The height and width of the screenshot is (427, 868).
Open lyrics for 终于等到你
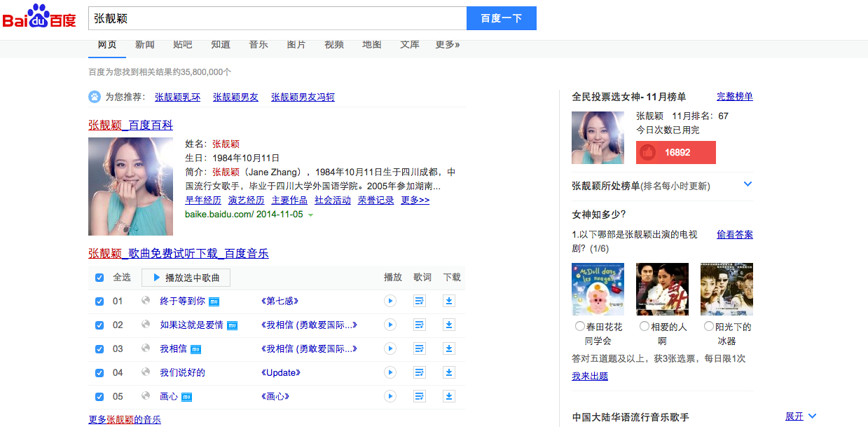(x=420, y=301)
